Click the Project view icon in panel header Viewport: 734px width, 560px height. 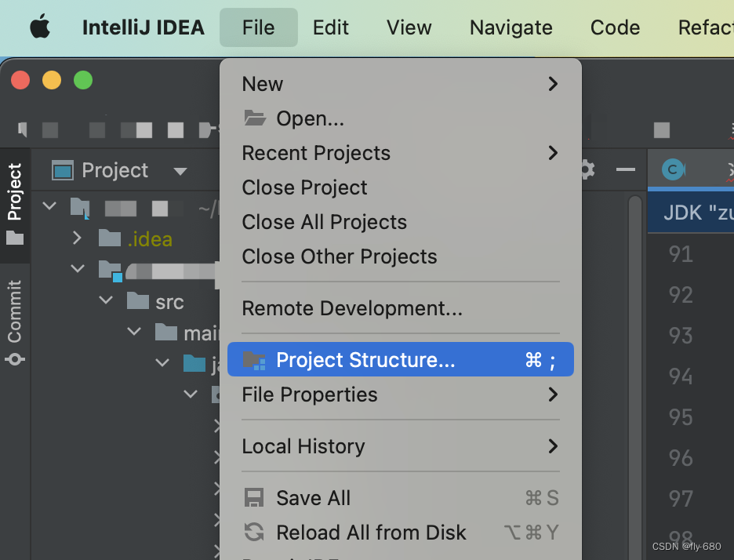(x=62, y=170)
